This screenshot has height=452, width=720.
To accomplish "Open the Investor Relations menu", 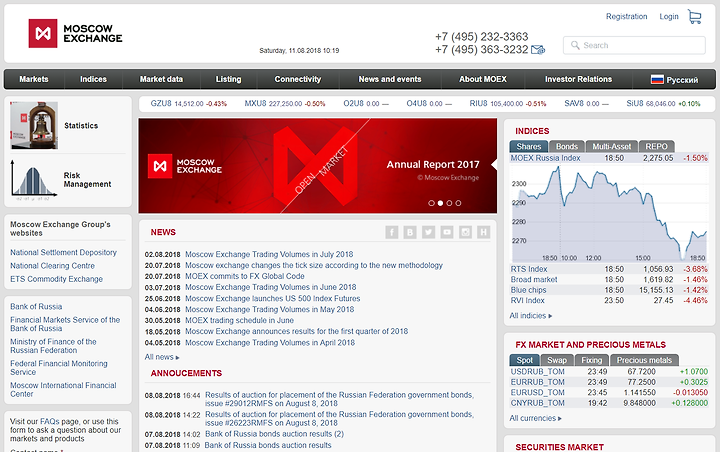I will pos(578,79).
